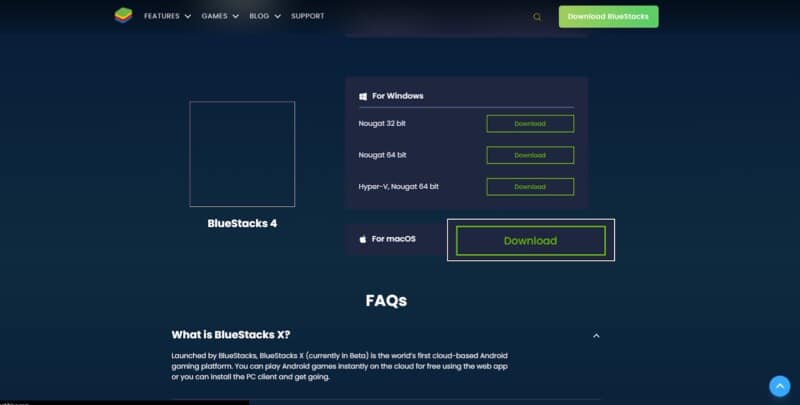Click the scroll-to-top arrow button

780,386
